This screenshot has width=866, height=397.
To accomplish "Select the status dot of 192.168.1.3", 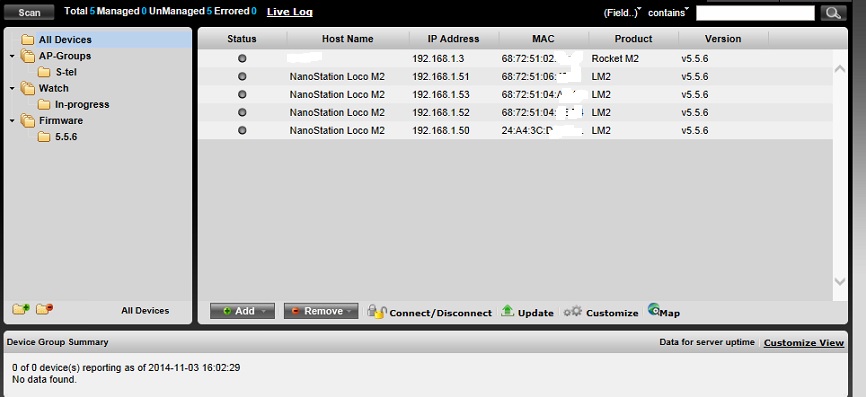I will [242, 59].
